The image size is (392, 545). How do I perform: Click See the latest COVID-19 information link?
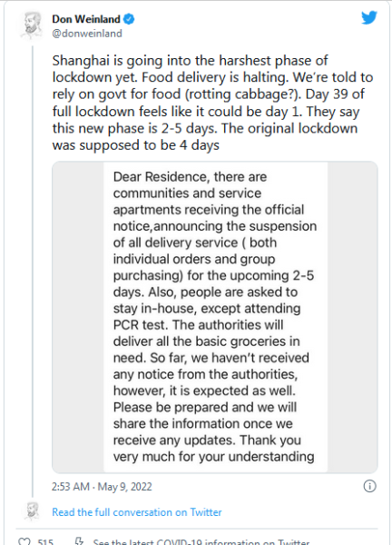point(201,541)
